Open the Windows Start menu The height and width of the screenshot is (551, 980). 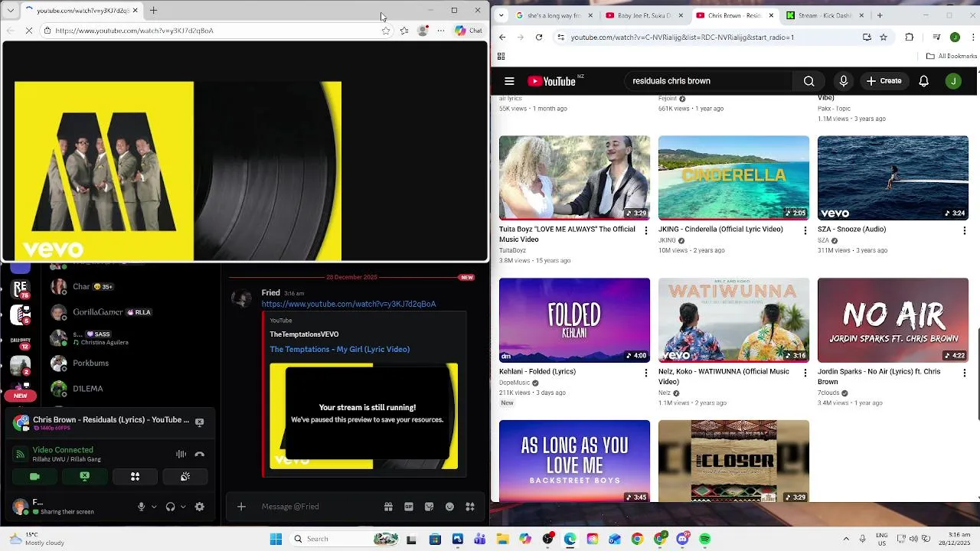click(x=276, y=539)
